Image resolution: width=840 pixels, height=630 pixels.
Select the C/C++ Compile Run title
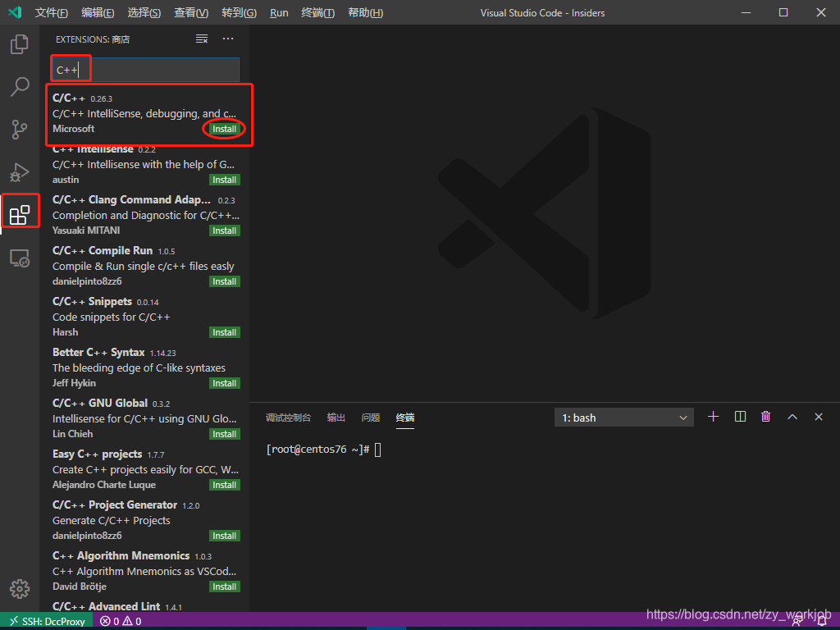103,251
